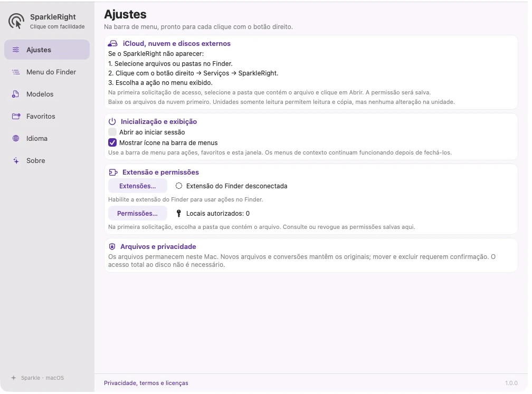532x394 pixels.
Task: Click the subtitle Na barra de menu, pronto para cada clique
Action: pos(198,26)
